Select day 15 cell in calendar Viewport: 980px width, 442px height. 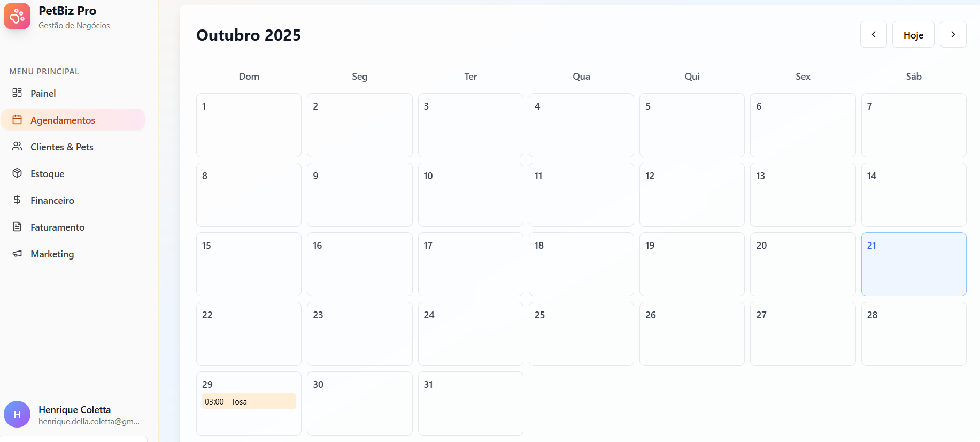[249, 264]
